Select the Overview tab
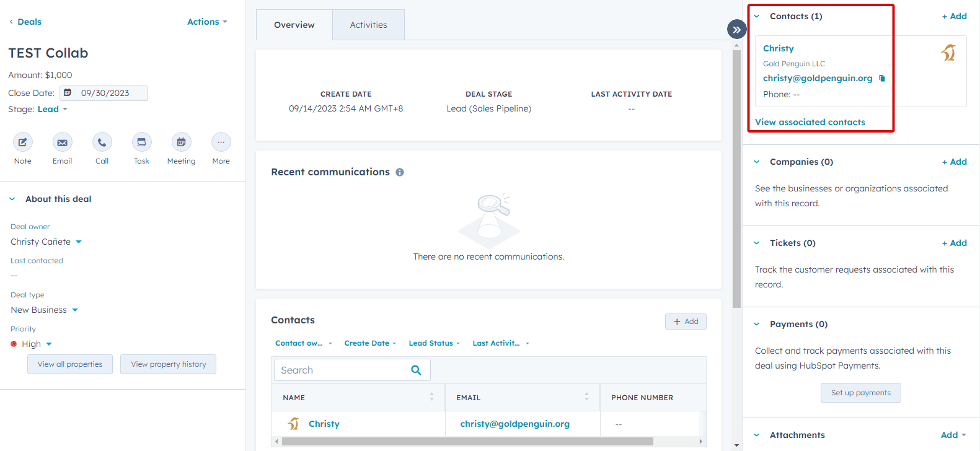The image size is (980, 451). click(294, 25)
